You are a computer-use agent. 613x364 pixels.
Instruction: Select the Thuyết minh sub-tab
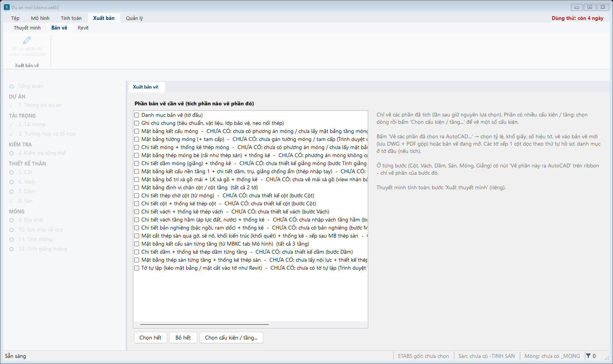pos(27,28)
